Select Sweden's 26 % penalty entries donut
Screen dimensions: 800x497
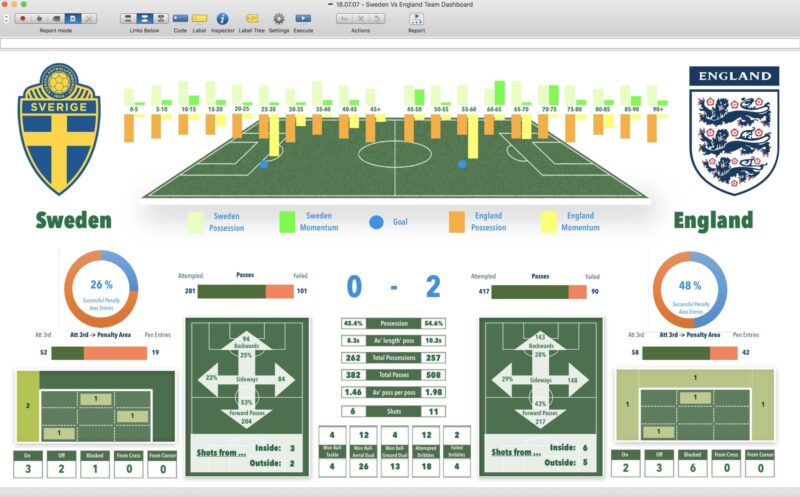point(101,288)
